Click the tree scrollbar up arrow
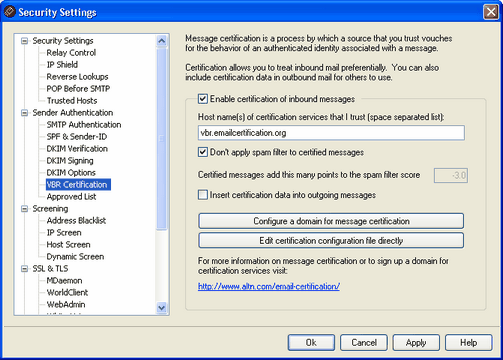Screen dimensions: 503x360 (162, 41)
